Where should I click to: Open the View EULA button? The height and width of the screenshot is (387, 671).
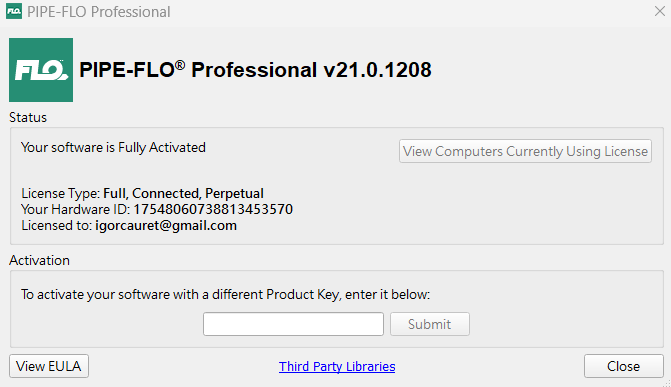click(x=49, y=366)
